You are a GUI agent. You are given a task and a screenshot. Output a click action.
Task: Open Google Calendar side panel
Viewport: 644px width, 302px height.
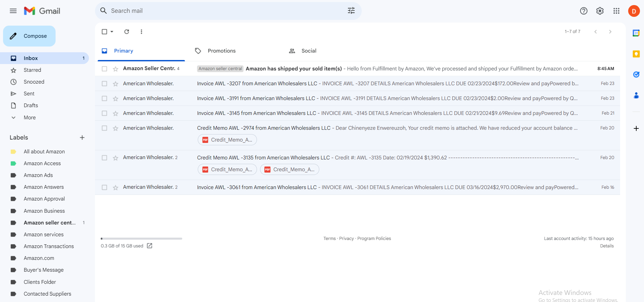(x=636, y=33)
